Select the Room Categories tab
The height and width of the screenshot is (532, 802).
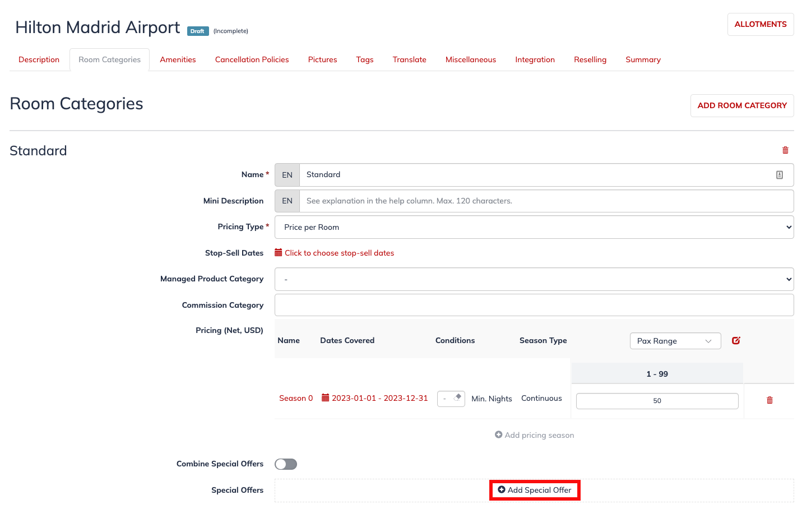tap(110, 59)
